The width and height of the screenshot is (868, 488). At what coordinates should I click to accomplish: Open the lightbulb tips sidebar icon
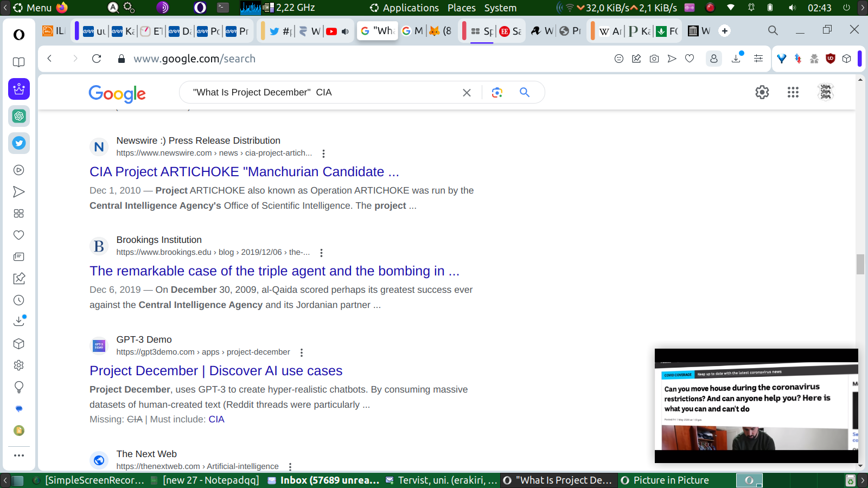pyautogui.click(x=19, y=387)
